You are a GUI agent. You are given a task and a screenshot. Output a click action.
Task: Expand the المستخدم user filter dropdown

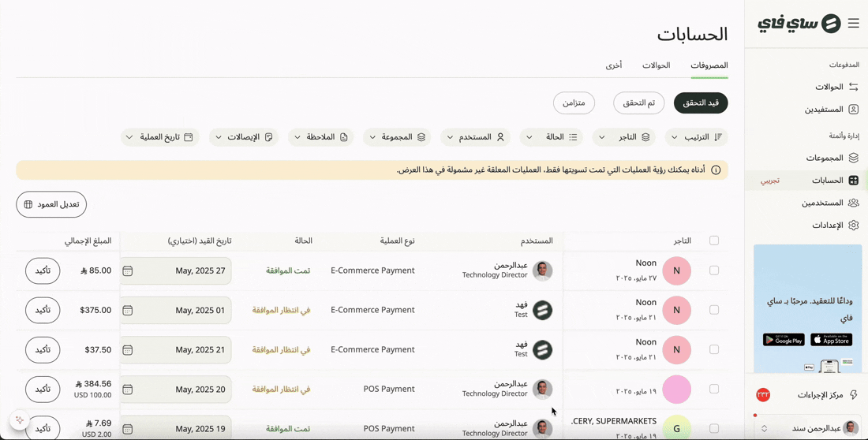476,137
